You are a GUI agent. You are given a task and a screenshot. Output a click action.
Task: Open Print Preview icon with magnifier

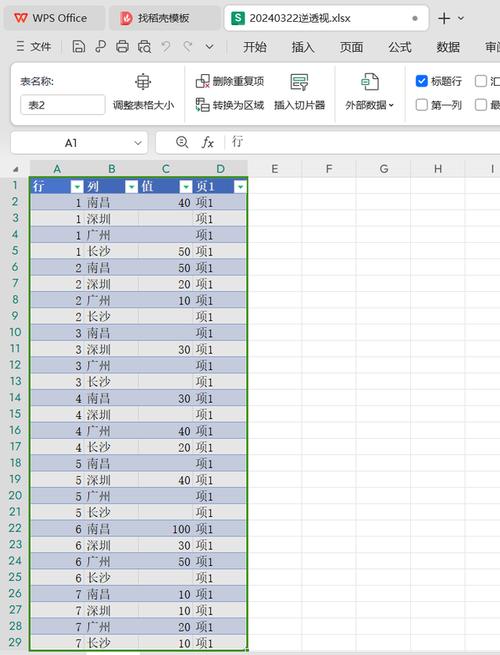pos(144,46)
